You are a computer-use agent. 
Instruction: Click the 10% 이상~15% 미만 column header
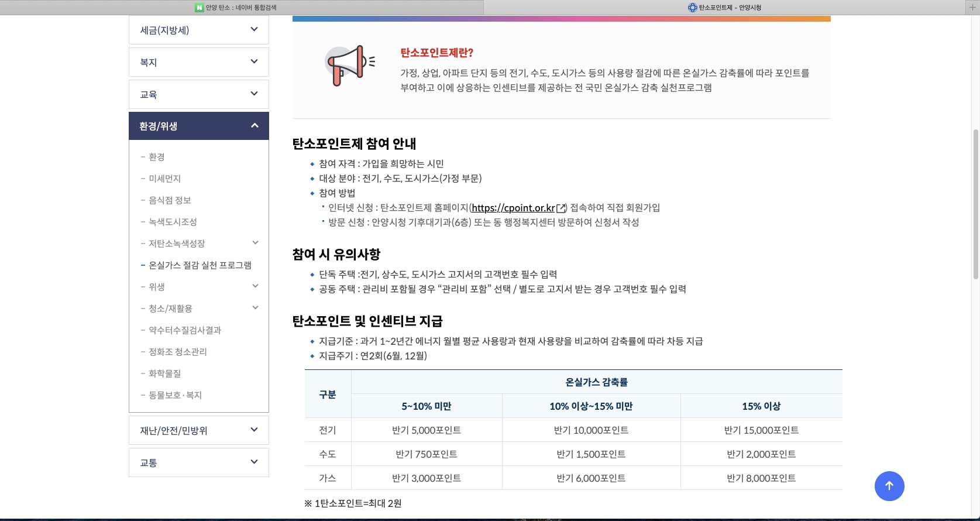[591, 406]
